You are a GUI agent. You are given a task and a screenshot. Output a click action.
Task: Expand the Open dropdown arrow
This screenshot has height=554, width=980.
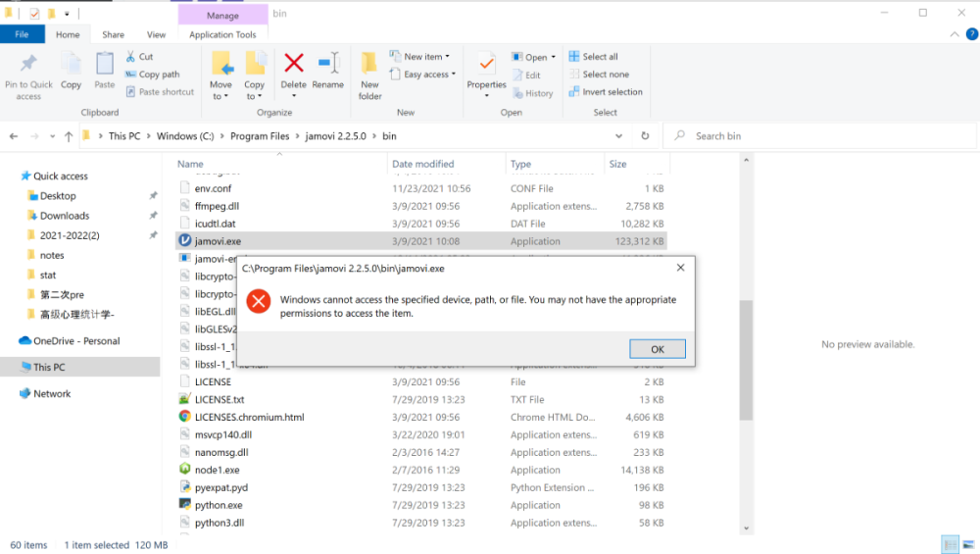[553, 57]
